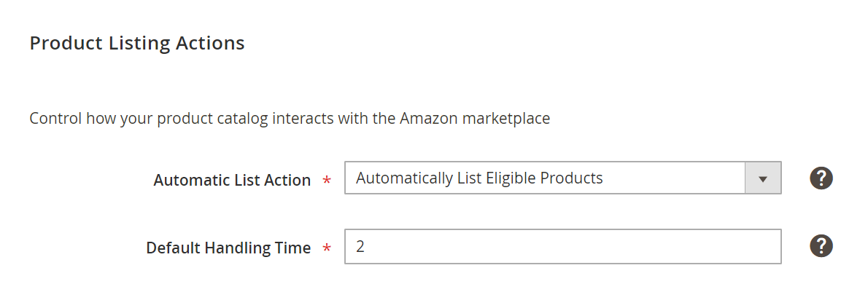Click the catalog description text about Amazon marketplace
Image resolution: width=868 pixels, height=292 pixels.
click(x=290, y=119)
